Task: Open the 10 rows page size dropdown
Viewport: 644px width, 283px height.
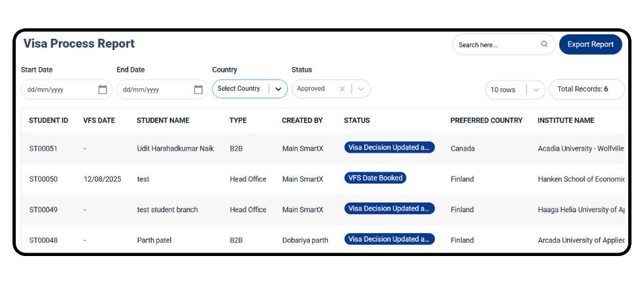Action: [x=515, y=90]
